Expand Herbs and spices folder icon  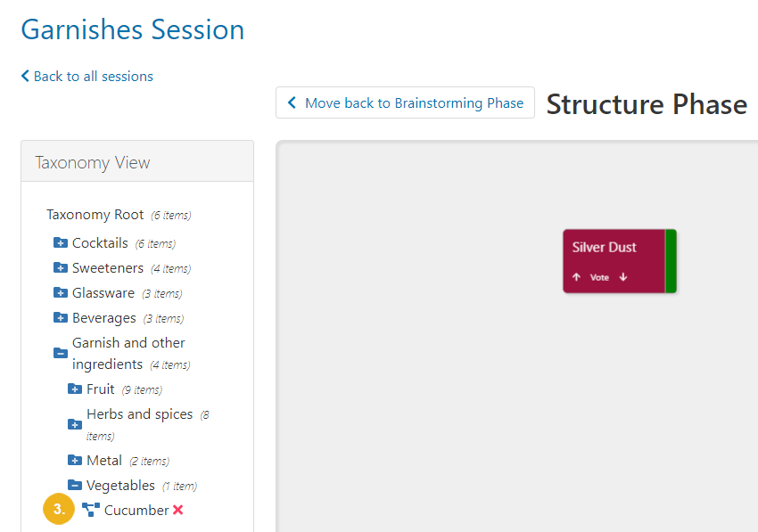point(75,425)
